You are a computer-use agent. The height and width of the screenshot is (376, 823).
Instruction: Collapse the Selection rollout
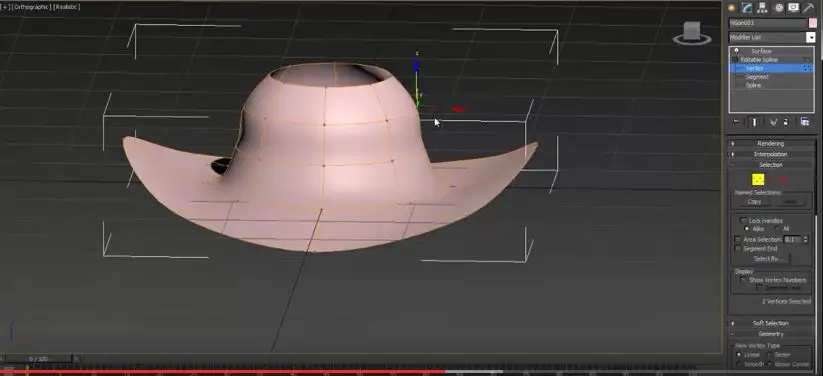click(x=771, y=165)
